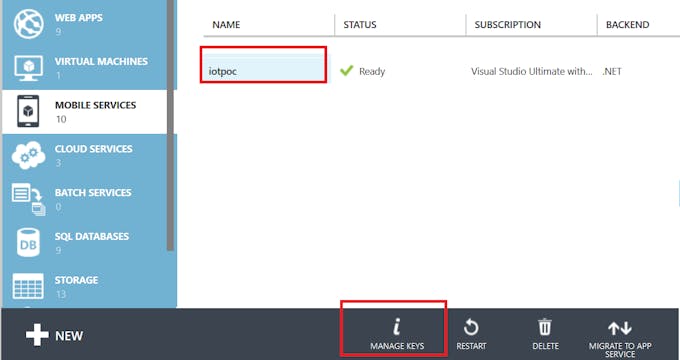Go to WEB APPS in sidebar
The image size is (680, 360).
[79, 18]
